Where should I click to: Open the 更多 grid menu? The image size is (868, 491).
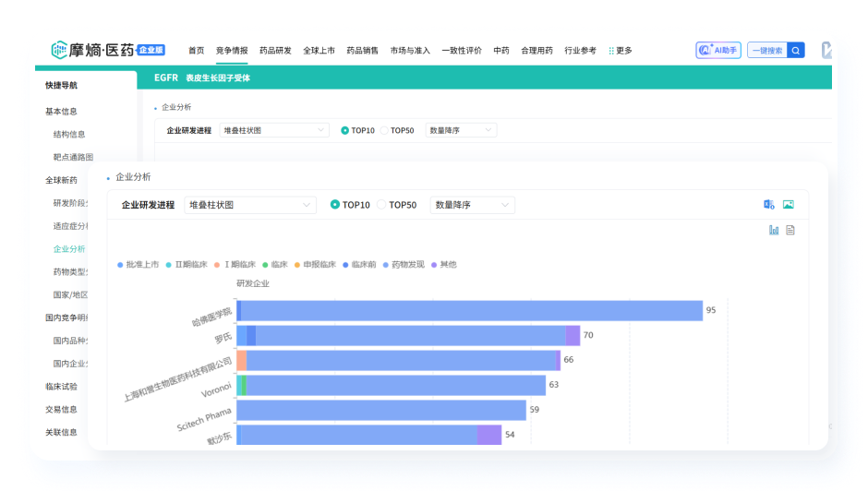[620, 51]
